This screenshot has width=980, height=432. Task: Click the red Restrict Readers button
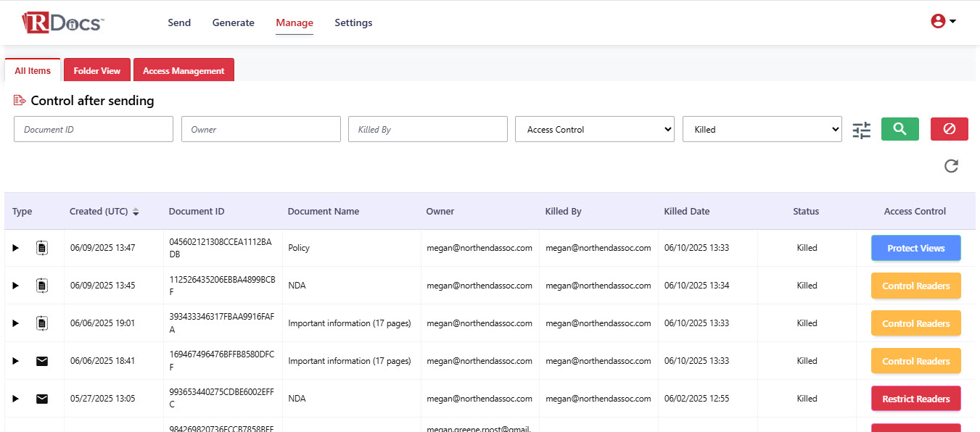pos(915,399)
